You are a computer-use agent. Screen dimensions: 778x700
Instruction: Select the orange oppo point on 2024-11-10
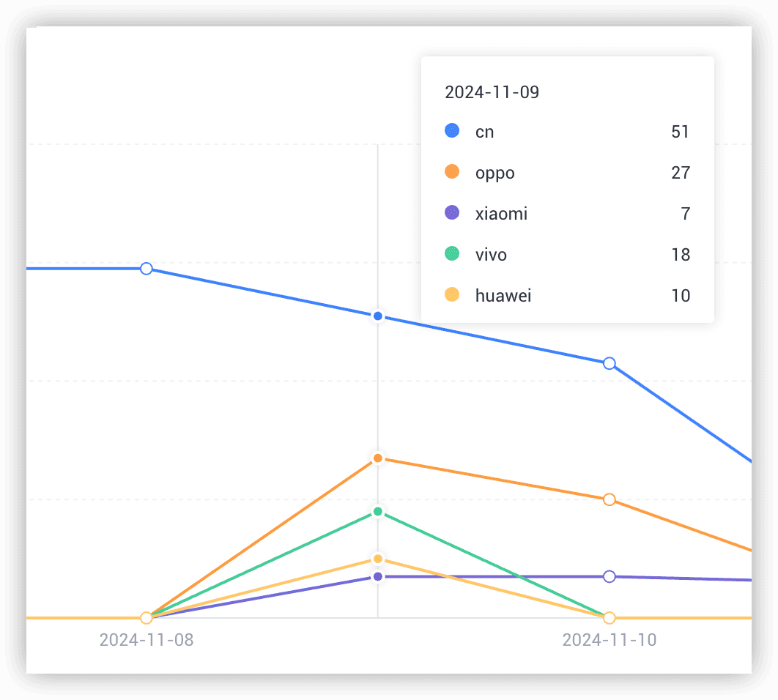tap(610, 499)
